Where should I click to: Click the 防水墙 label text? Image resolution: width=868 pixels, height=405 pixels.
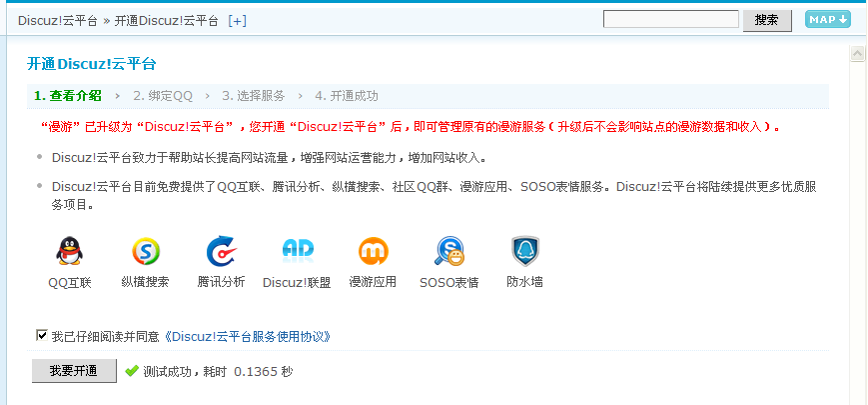point(524,282)
